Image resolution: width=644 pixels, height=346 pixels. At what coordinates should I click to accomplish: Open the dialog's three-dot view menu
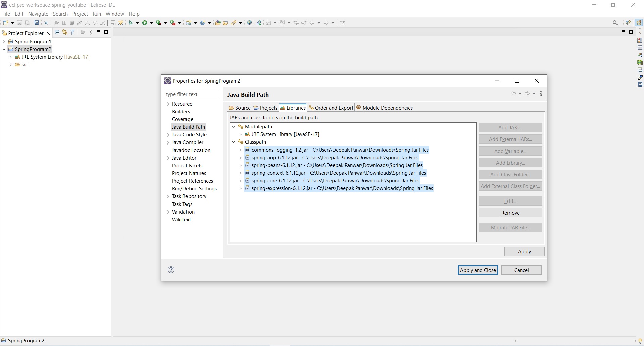[541, 94]
